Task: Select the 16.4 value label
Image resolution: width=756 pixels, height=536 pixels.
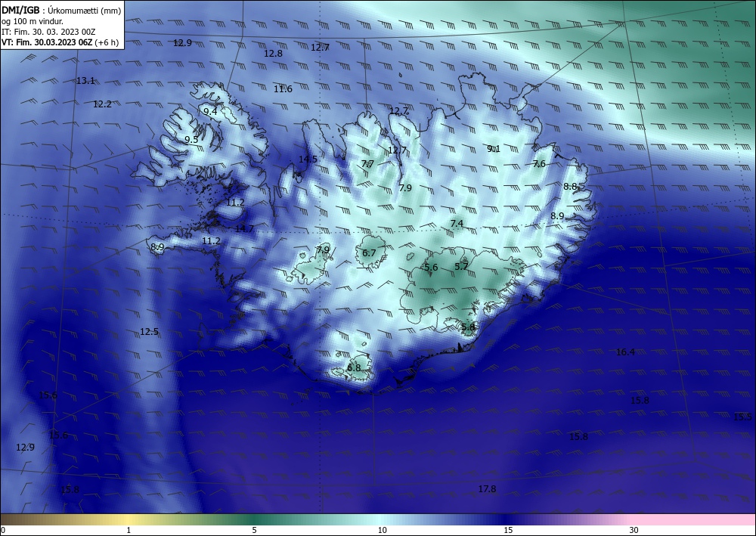Action: [x=626, y=352]
